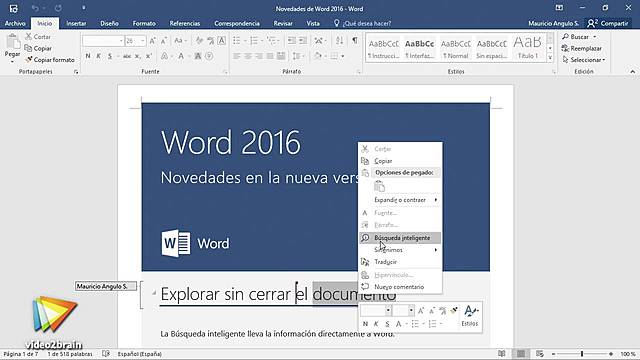Click the ¿Qué desea hacer? search box

pyautogui.click(x=362, y=23)
